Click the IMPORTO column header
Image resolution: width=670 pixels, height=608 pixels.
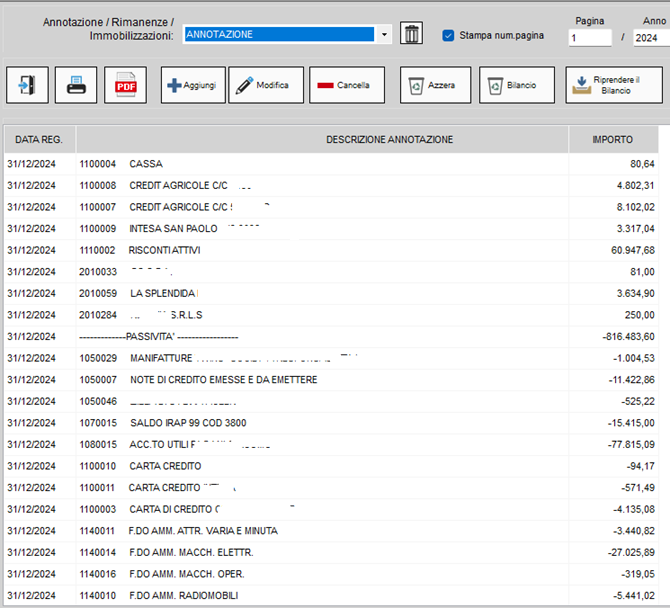click(612, 139)
